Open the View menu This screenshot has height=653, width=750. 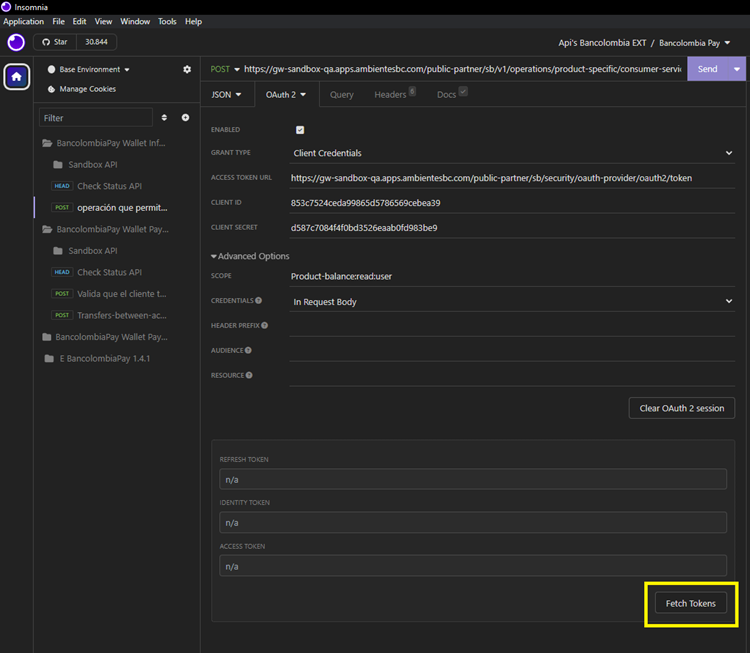coord(103,22)
